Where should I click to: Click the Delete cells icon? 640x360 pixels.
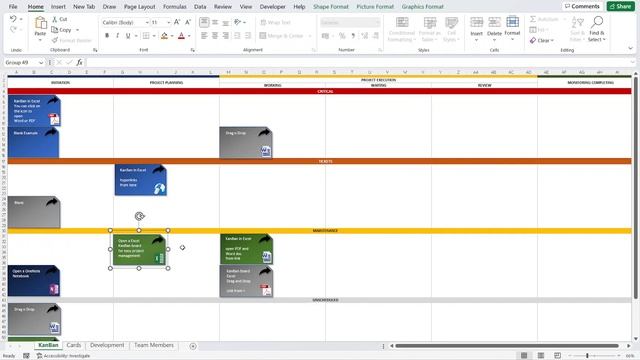(494, 22)
